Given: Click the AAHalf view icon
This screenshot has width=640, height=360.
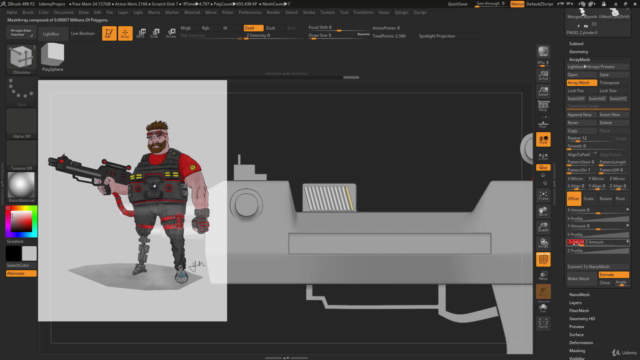Looking at the screenshot, I should point(543,91).
